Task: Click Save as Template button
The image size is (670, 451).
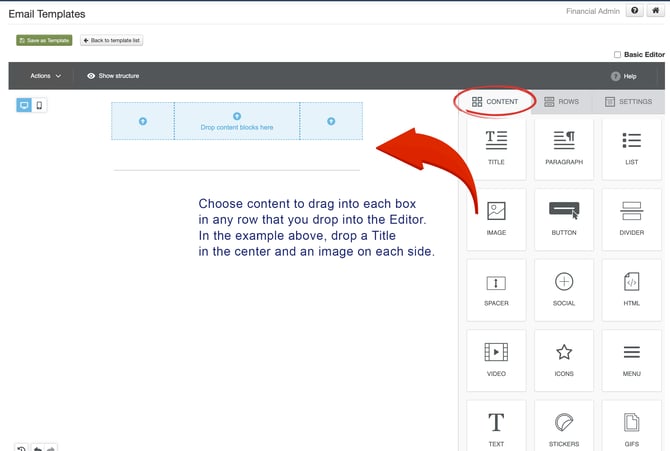Action: [x=44, y=40]
